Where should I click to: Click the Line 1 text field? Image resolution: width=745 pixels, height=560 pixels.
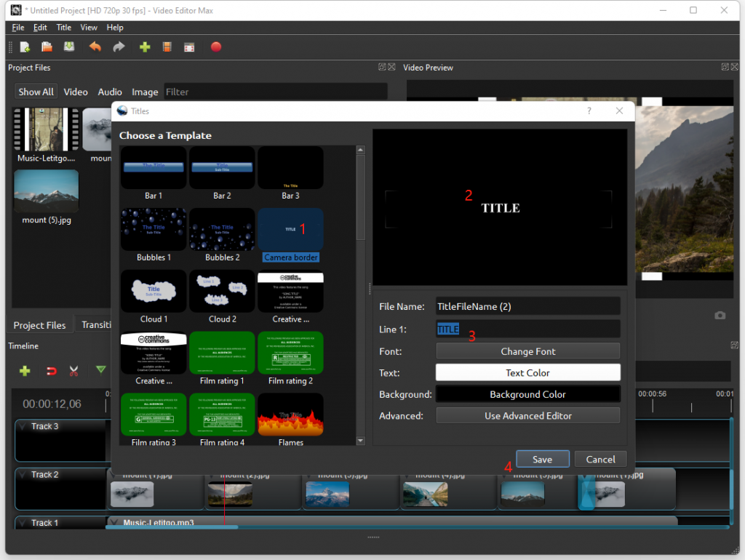click(528, 329)
